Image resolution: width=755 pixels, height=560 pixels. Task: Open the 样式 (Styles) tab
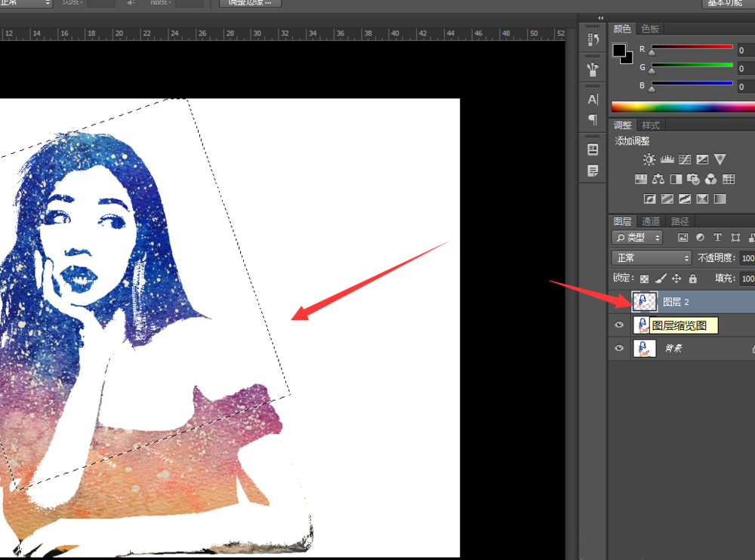pyautogui.click(x=651, y=125)
